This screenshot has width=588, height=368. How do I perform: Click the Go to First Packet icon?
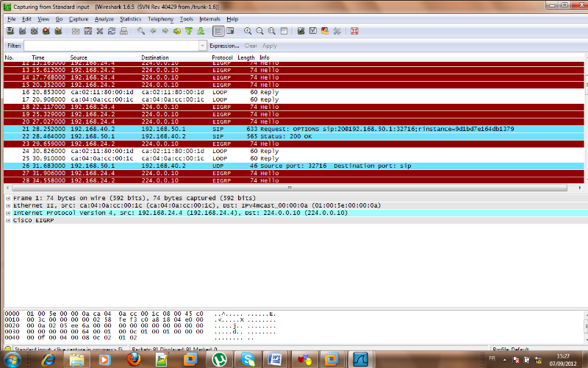(x=189, y=32)
